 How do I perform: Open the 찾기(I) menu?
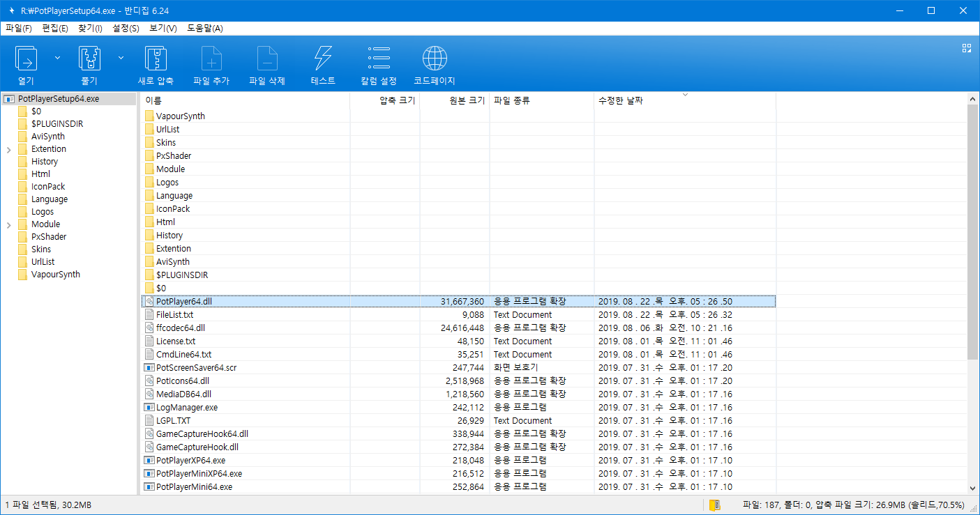coord(90,29)
